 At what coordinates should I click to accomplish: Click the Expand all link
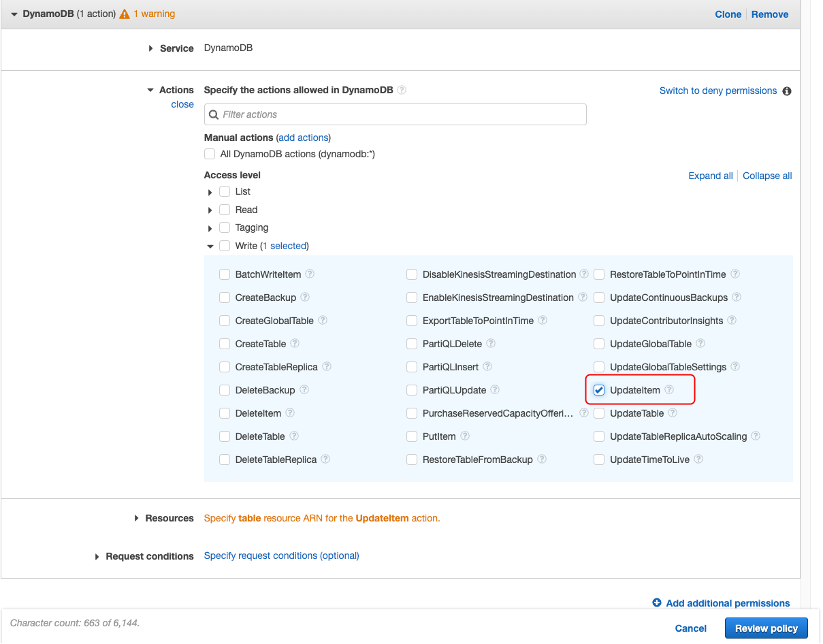pyautogui.click(x=711, y=176)
